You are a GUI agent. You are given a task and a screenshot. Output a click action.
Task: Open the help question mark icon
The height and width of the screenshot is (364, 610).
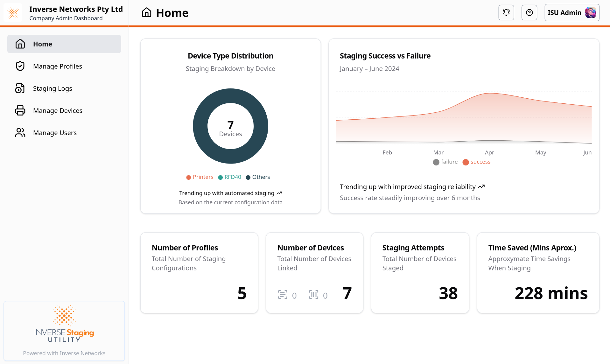[x=529, y=13]
